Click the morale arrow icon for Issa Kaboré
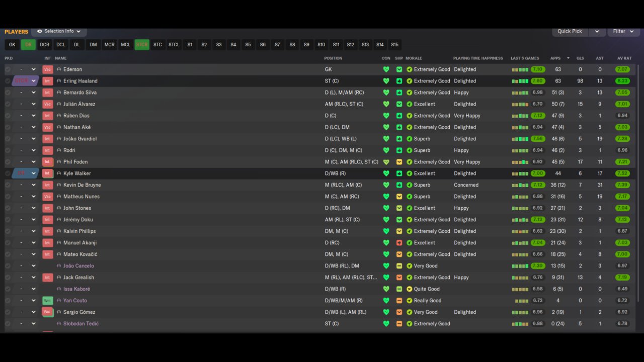 [x=409, y=289]
